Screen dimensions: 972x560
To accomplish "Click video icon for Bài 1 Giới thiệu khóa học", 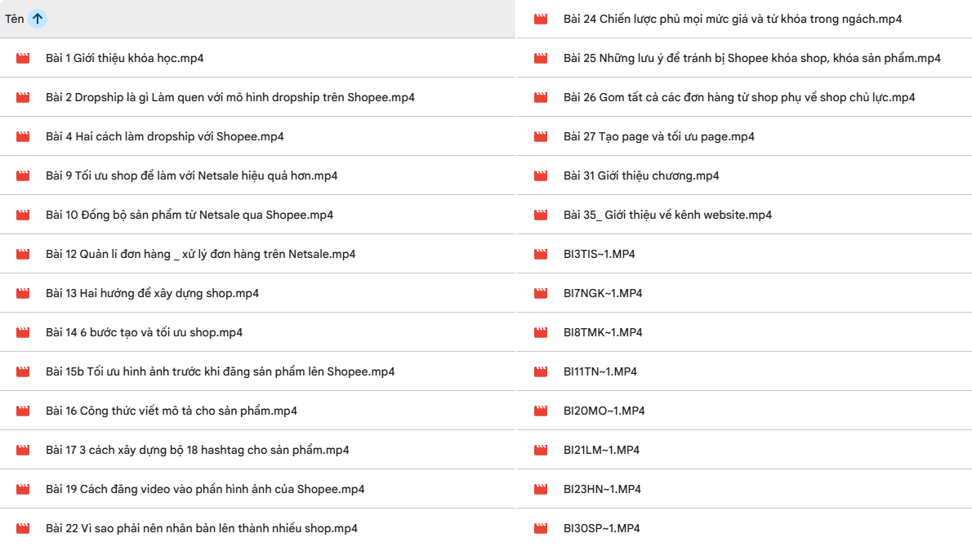I will [23, 59].
